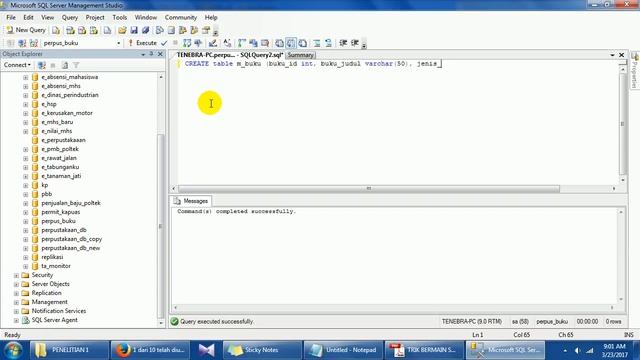
Task: Open the Community menu
Action: pos(181,18)
